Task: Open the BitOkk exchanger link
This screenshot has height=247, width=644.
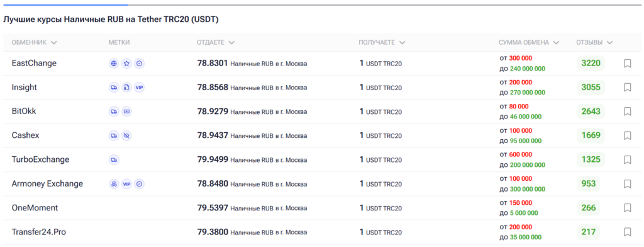Action: (x=24, y=112)
